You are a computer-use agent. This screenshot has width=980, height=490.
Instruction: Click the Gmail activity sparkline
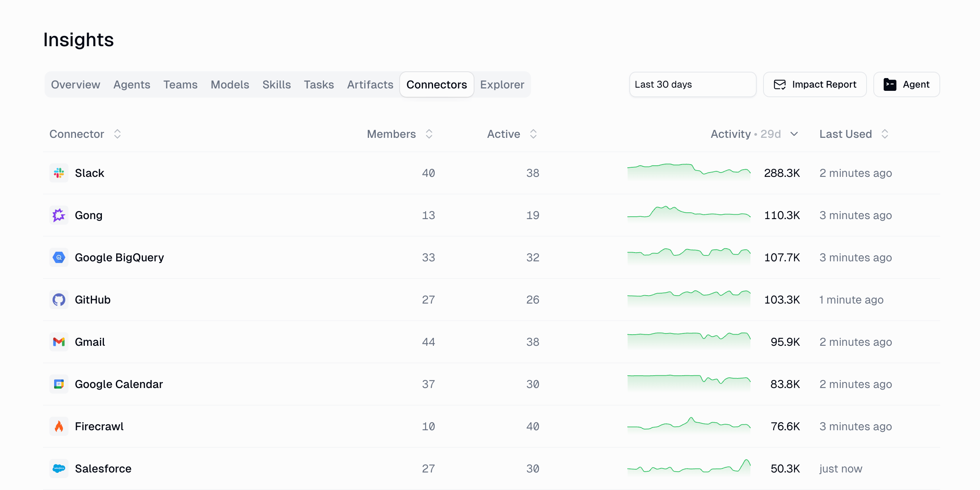point(689,341)
